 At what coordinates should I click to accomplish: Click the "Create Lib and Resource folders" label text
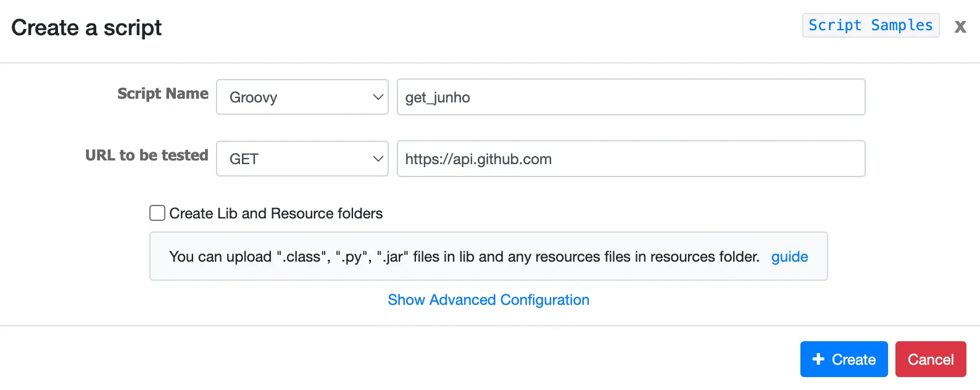[x=276, y=214]
